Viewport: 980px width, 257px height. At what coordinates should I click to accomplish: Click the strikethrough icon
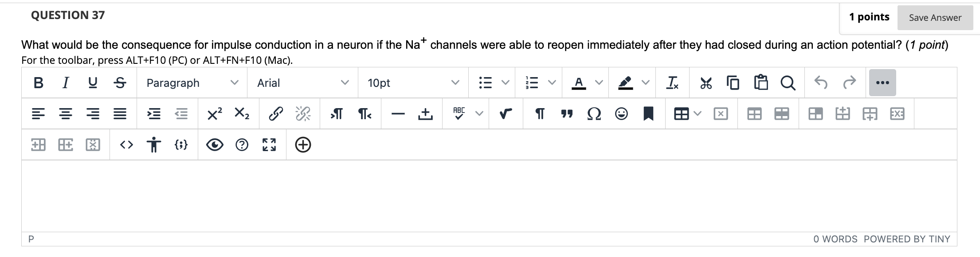[120, 83]
